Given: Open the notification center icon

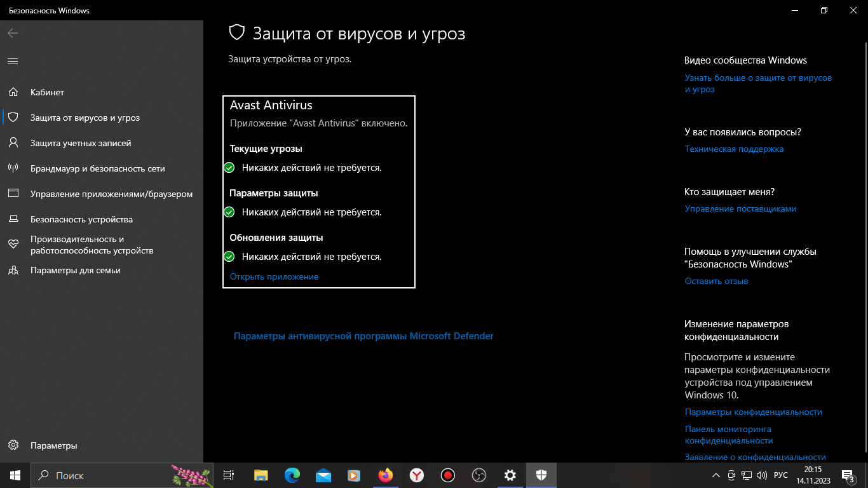Looking at the screenshot, I should (x=848, y=475).
